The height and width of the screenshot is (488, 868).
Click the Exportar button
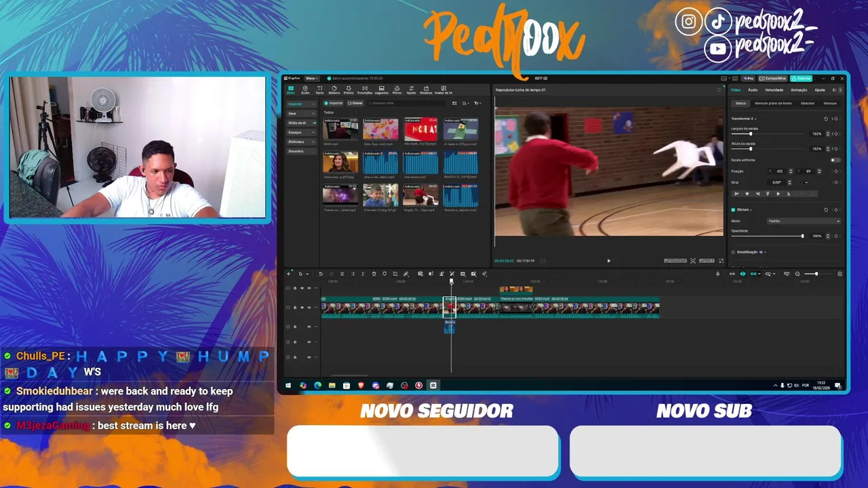801,78
